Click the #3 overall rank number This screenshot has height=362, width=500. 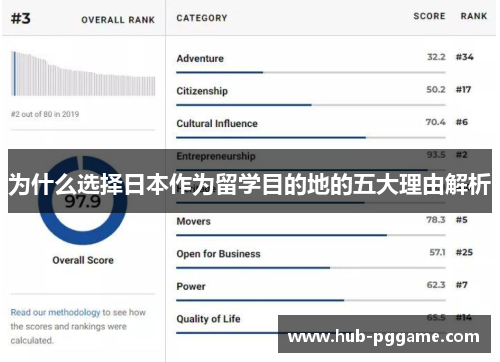[x=21, y=18]
